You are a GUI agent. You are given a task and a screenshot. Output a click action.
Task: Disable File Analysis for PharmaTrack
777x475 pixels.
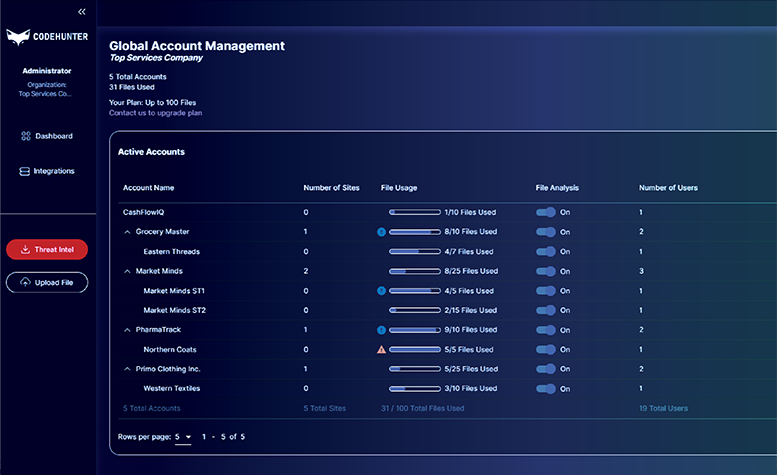click(x=546, y=330)
